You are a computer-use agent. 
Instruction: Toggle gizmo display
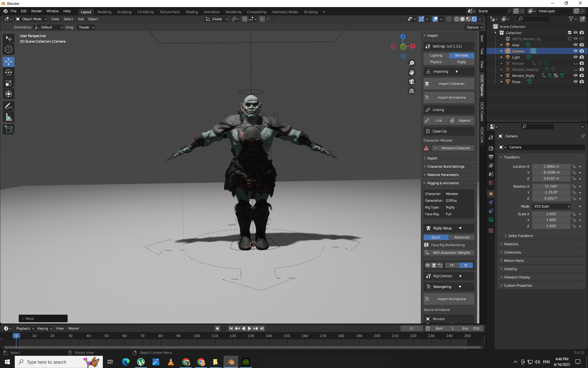point(421,19)
